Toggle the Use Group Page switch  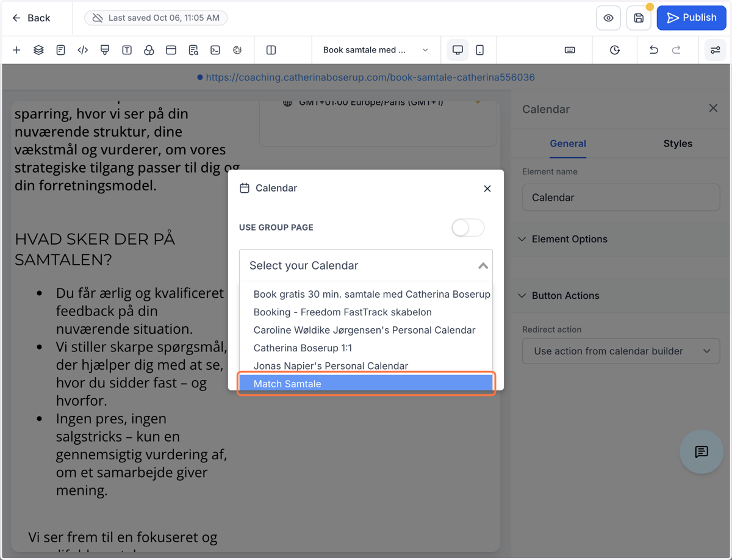point(468,228)
